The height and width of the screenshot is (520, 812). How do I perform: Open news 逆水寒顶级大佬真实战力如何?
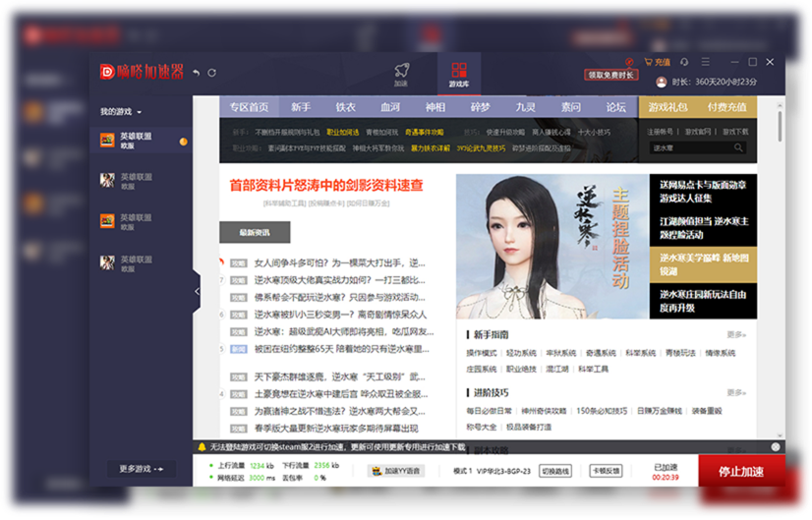pyautogui.click(x=340, y=280)
